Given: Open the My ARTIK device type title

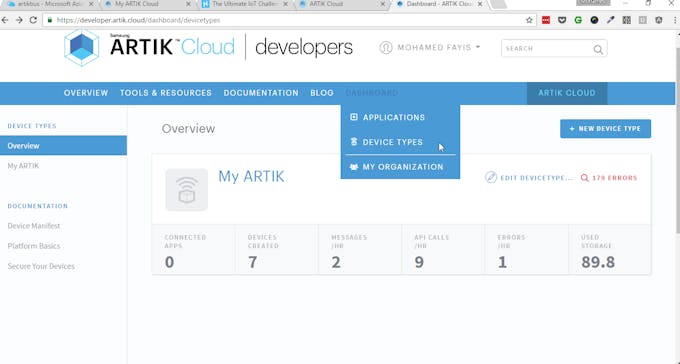Looking at the screenshot, I should [251, 177].
